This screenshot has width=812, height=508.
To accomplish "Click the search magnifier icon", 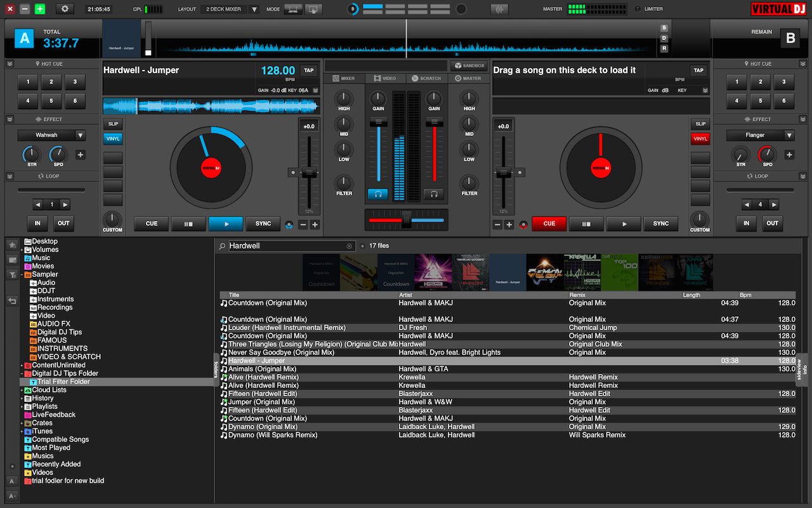I will pyautogui.click(x=222, y=246).
